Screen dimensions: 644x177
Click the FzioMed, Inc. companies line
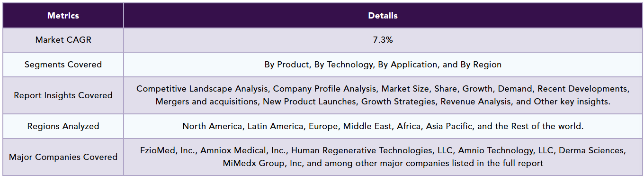click(383, 150)
